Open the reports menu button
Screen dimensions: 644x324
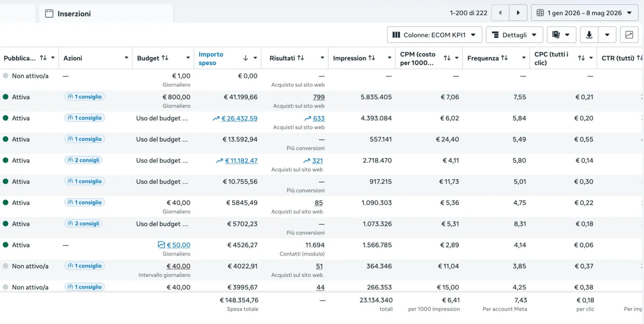561,35
